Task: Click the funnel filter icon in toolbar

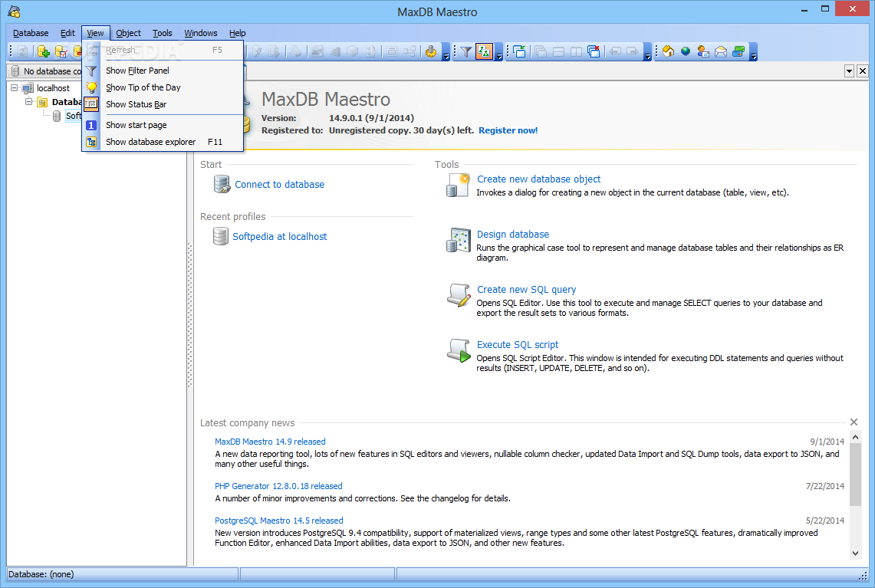Action: click(x=466, y=52)
